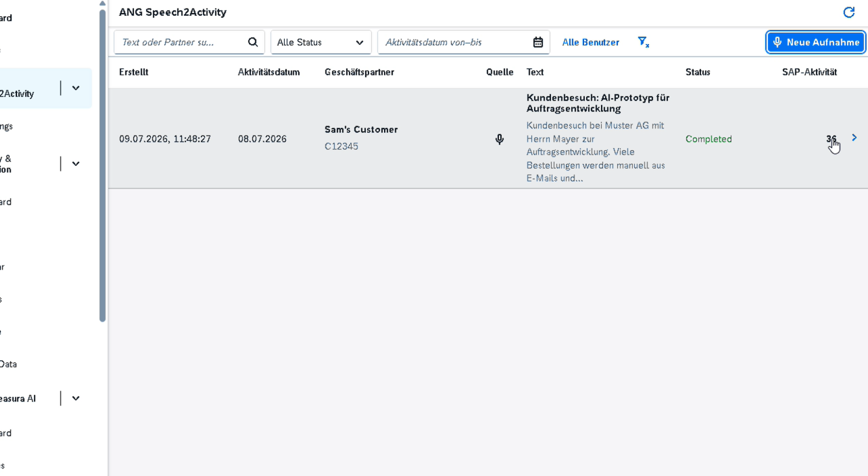This screenshot has height=476, width=868.
Task: Click the created timestamp 09.07.2026, 11:48:27
Action: [x=165, y=139]
